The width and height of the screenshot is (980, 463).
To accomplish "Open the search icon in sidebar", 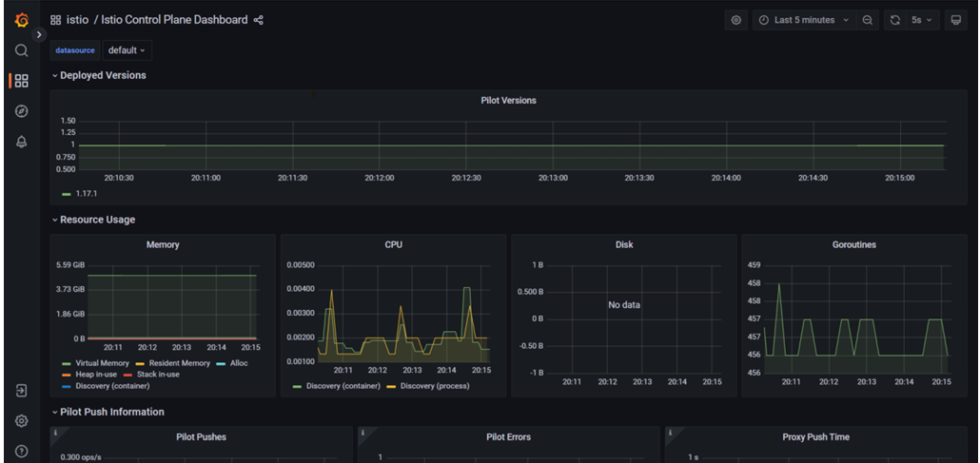I will 21,50.
